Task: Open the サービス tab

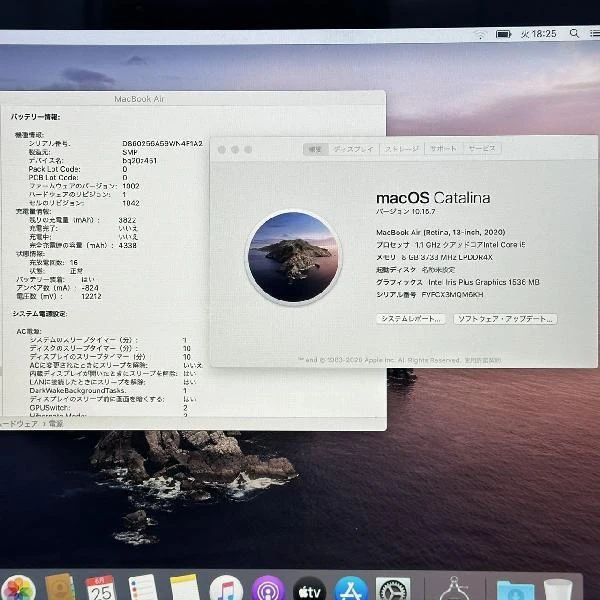Action: pos(482,148)
